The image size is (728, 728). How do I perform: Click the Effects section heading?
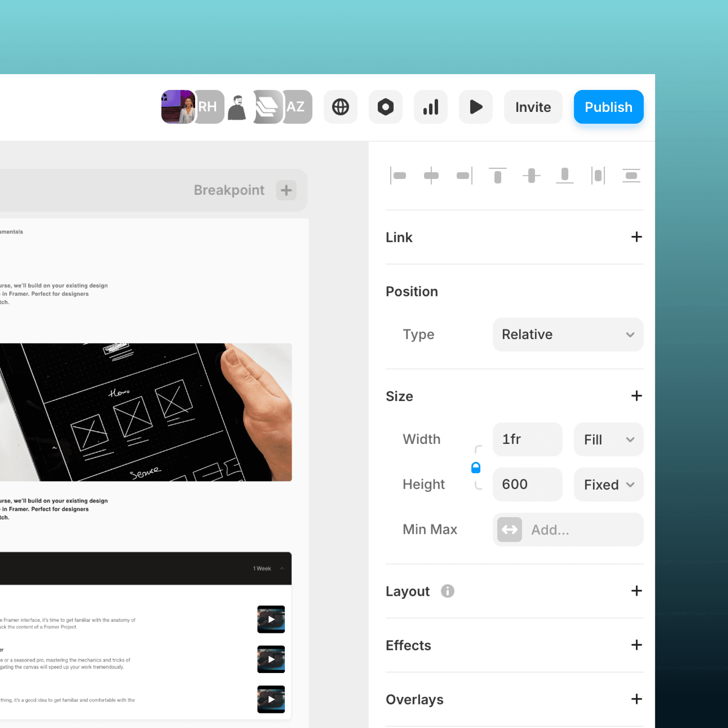[x=408, y=645]
